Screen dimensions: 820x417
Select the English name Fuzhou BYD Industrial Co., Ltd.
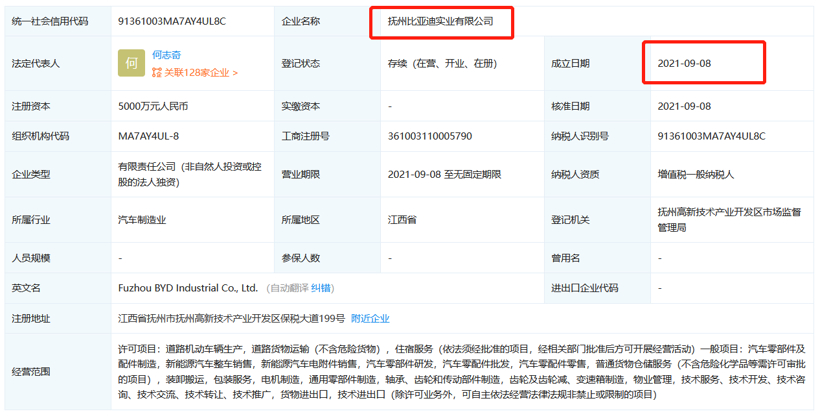(188, 288)
